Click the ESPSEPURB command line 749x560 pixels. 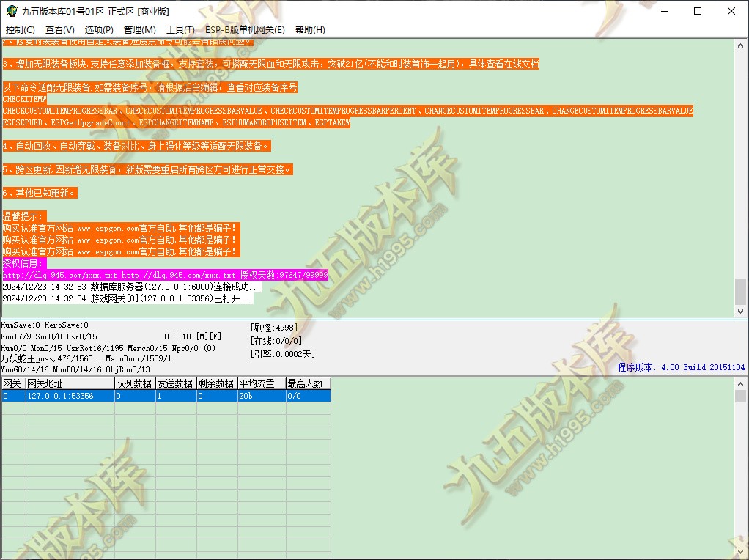(177, 122)
